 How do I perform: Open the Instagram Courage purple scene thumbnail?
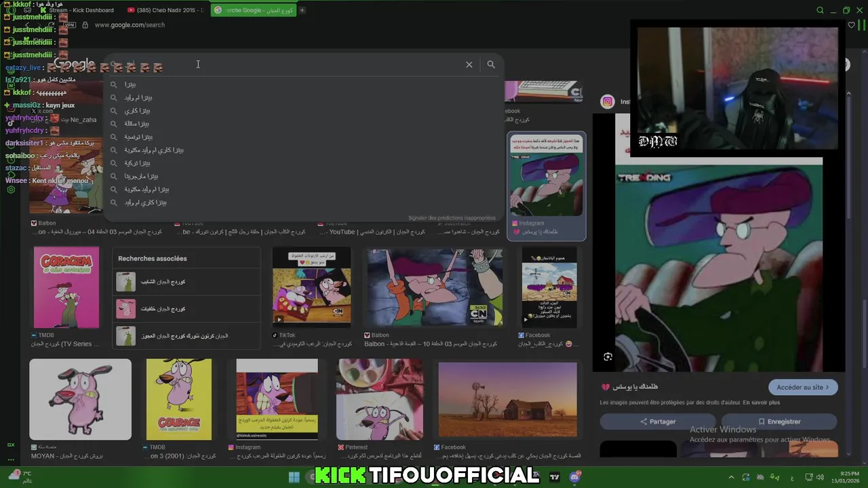[277, 399]
